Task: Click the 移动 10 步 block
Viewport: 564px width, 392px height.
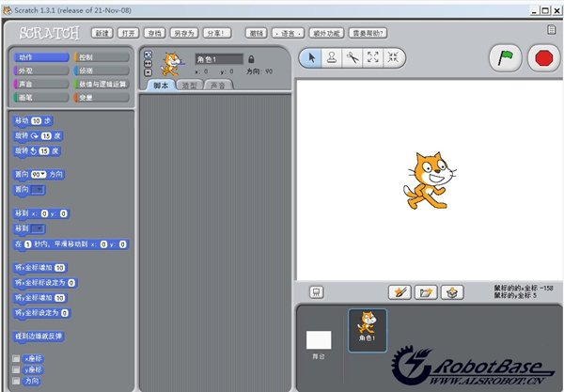Action: 33,121
